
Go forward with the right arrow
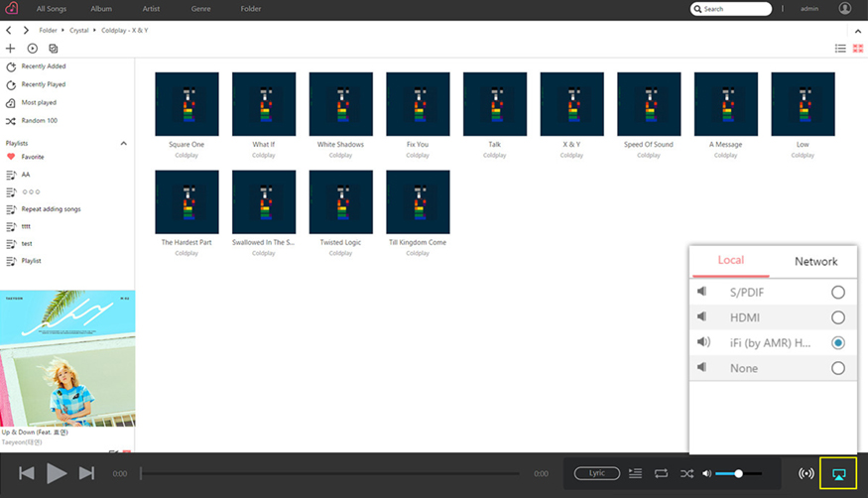click(26, 31)
